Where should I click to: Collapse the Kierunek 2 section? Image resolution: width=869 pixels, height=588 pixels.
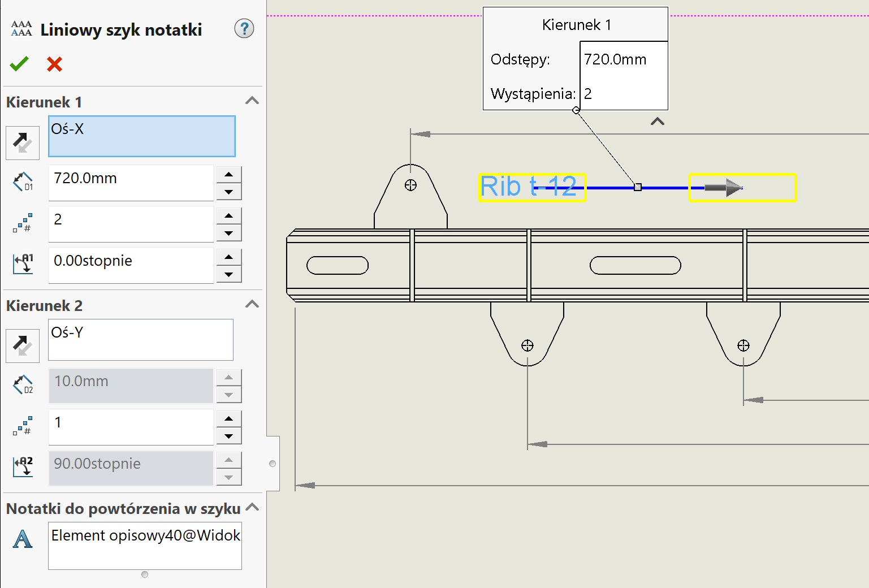[252, 304]
